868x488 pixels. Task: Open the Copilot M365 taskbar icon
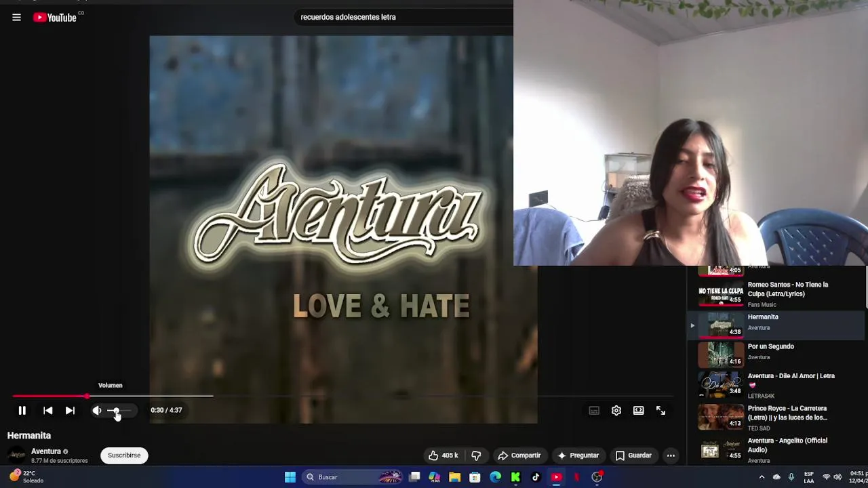434,477
